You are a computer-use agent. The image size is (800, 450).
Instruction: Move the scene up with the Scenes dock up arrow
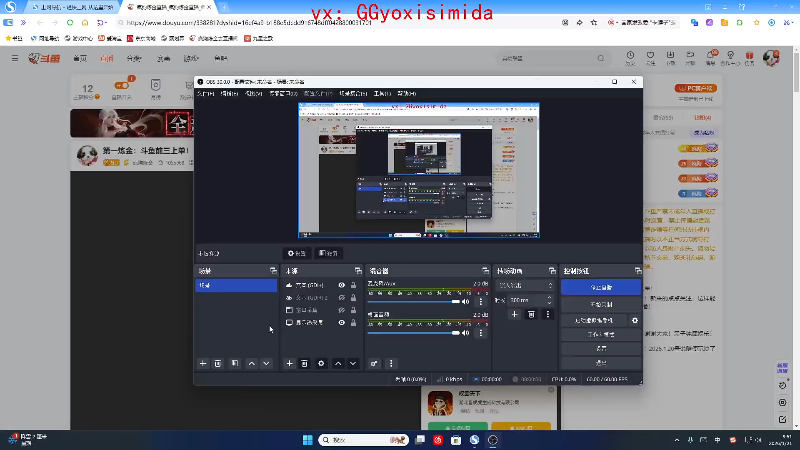pyautogui.click(x=252, y=363)
